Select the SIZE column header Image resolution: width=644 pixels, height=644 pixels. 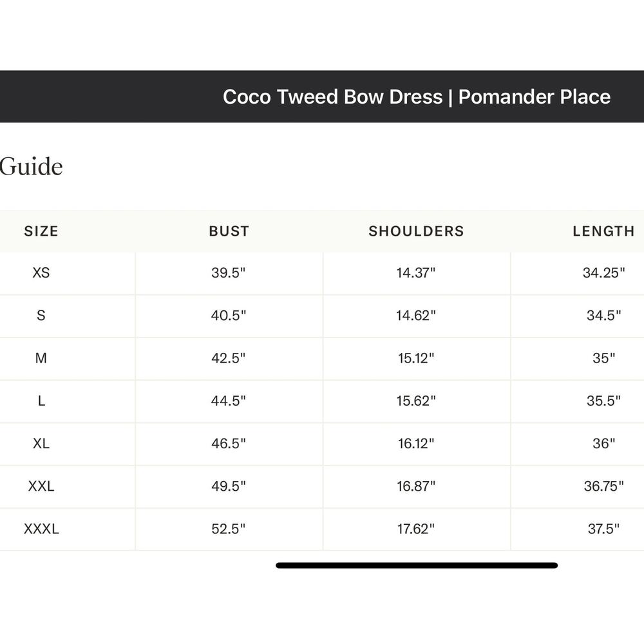[41, 231]
